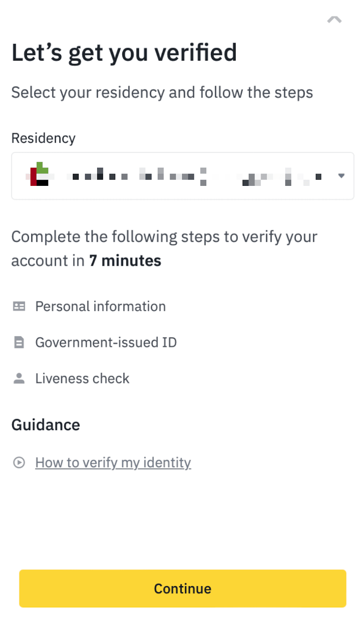Click the "Residency" field label
This screenshot has height=617, width=364.
point(43,138)
